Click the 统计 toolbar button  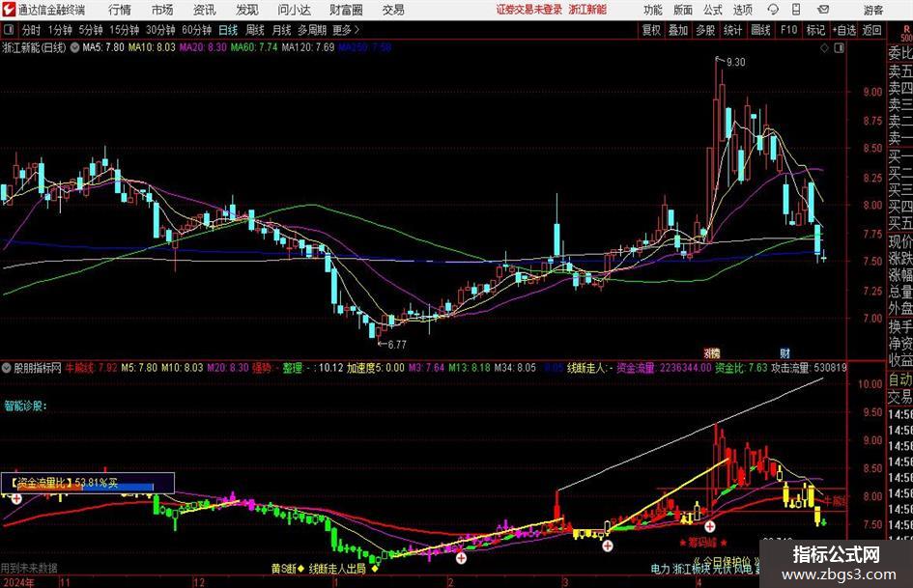(732, 30)
